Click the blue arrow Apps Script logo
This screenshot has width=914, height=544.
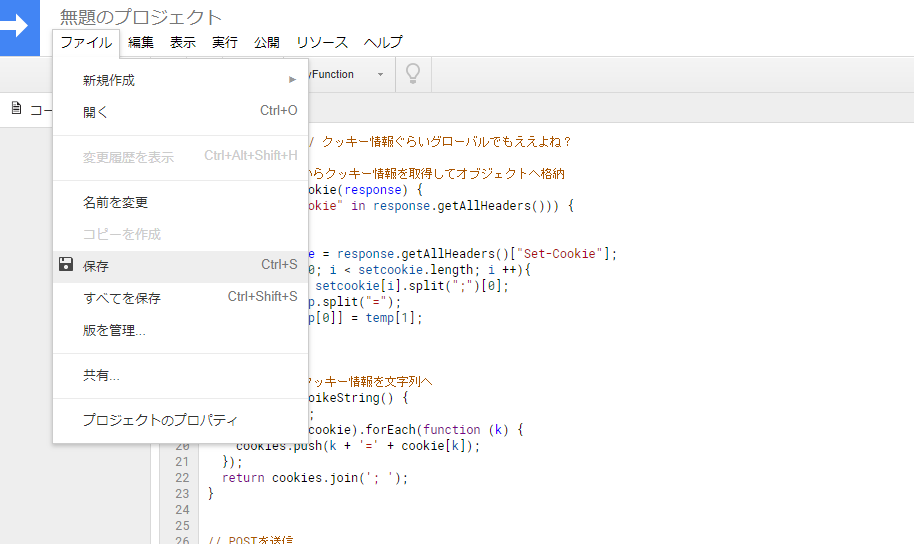coord(18,27)
